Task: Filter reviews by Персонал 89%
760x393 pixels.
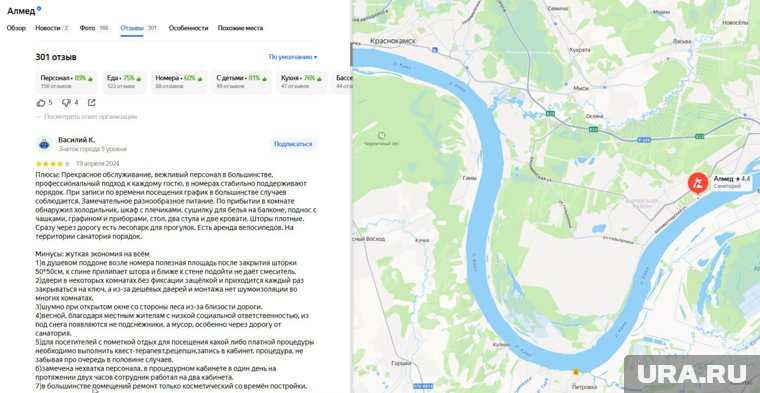Action: [x=67, y=82]
